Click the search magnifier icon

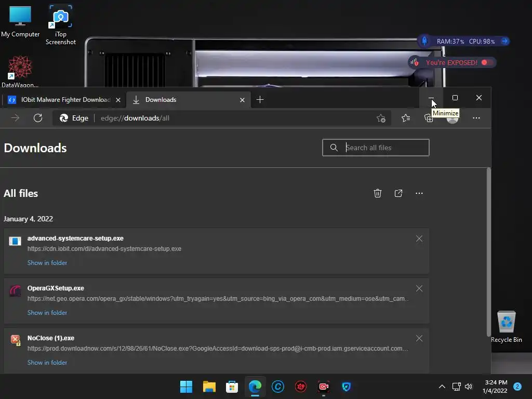click(x=334, y=148)
